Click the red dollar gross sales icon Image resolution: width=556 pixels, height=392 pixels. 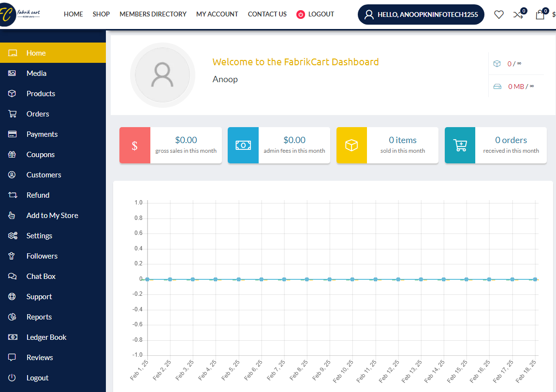pyautogui.click(x=135, y=145)
